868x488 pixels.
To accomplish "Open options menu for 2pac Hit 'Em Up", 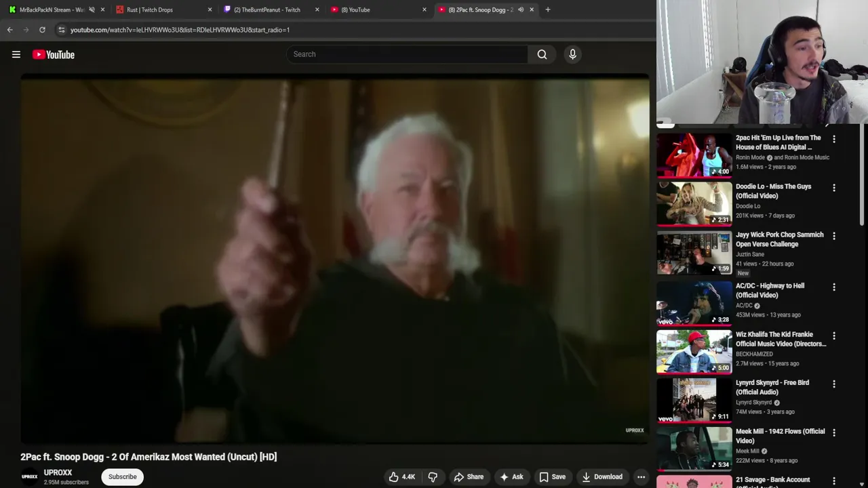I will tap(834, 139).
